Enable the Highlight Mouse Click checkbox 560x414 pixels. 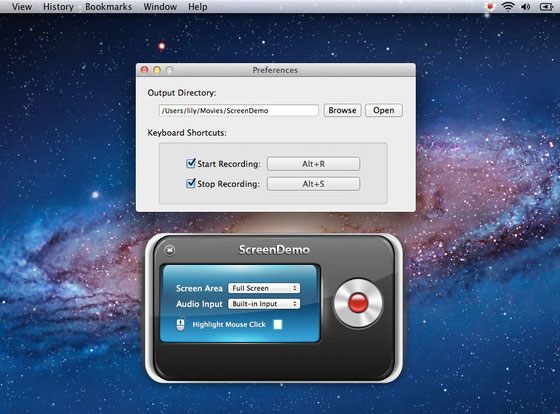278,324
